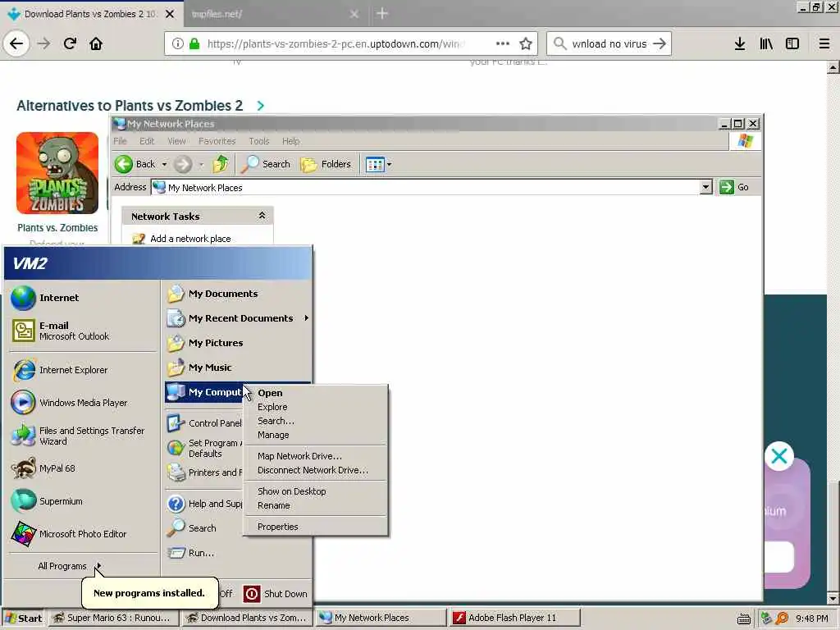
Task: Click page scrollbar down arrow
Action: tap(833, 598)
